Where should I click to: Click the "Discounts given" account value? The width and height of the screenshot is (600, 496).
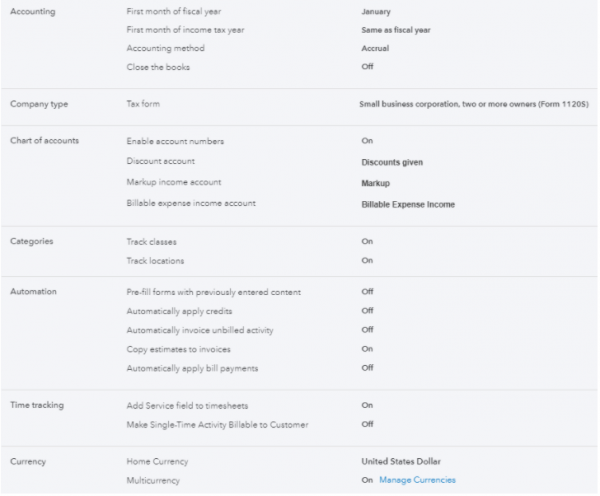[391, 160]
